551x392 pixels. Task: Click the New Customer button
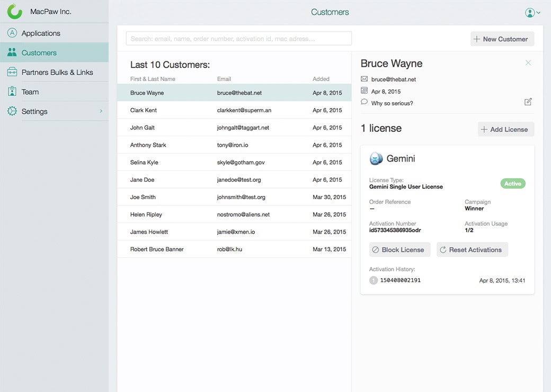502,38
